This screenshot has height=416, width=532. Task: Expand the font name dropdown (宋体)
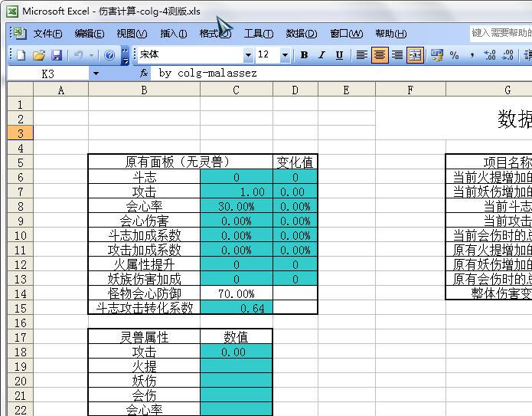(248, 55)
